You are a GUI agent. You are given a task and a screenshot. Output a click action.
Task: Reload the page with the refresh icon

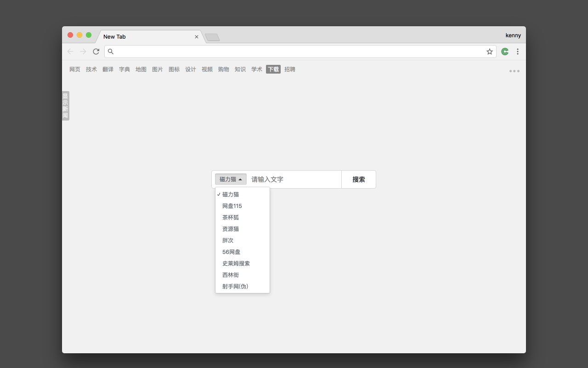[x=96, y=52]
